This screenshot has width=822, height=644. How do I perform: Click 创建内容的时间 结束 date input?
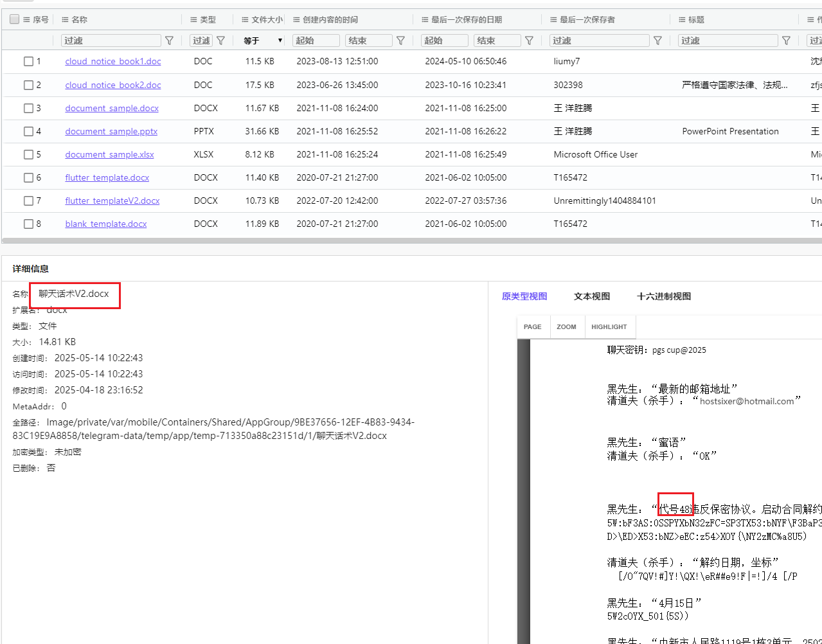coord(369,40)
